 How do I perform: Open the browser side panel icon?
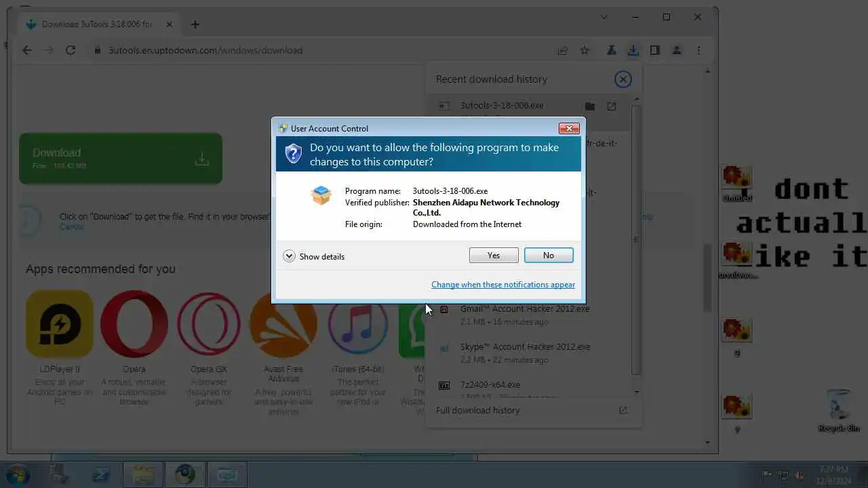(655, 50)
